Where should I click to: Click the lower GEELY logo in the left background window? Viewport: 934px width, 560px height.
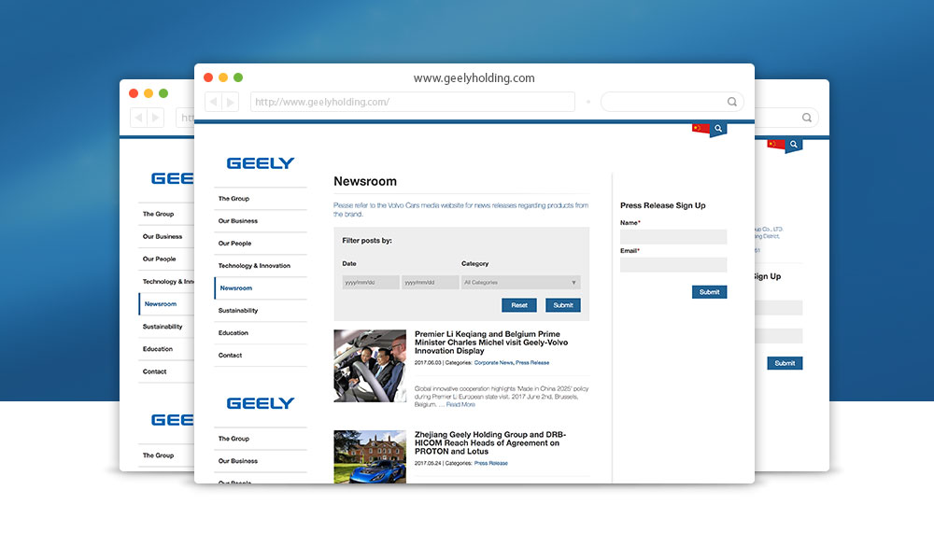(172, 420)
